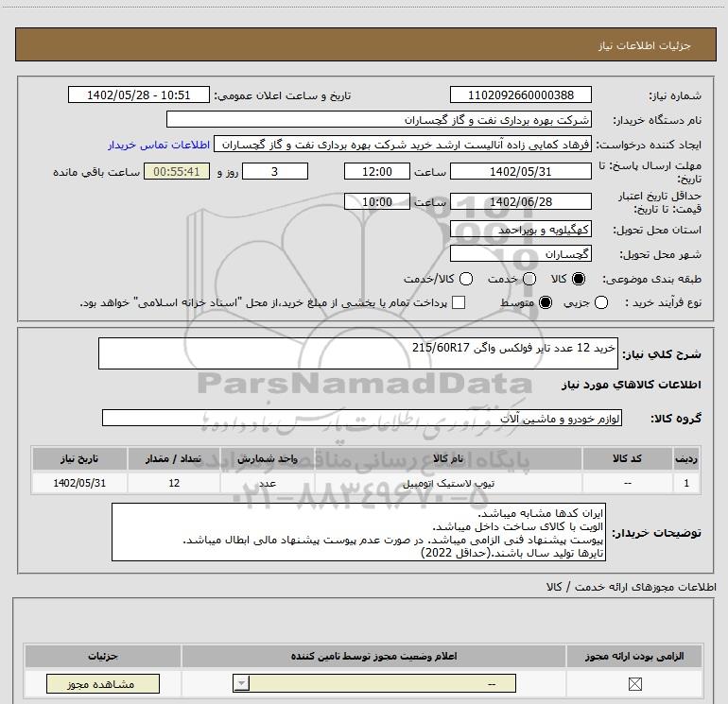Click the شماره نیاز field 1102092660000388
Viewport: 728px width, 704px height.
(520, 94)
